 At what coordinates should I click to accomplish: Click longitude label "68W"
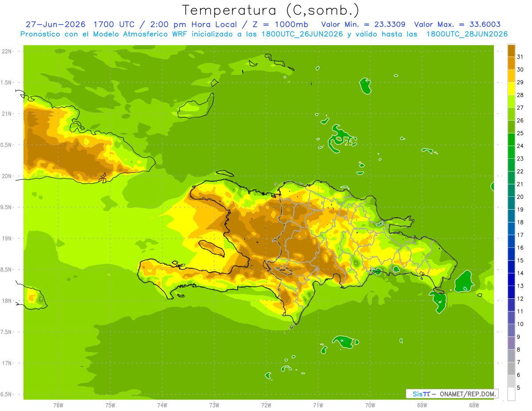point(474,405)
